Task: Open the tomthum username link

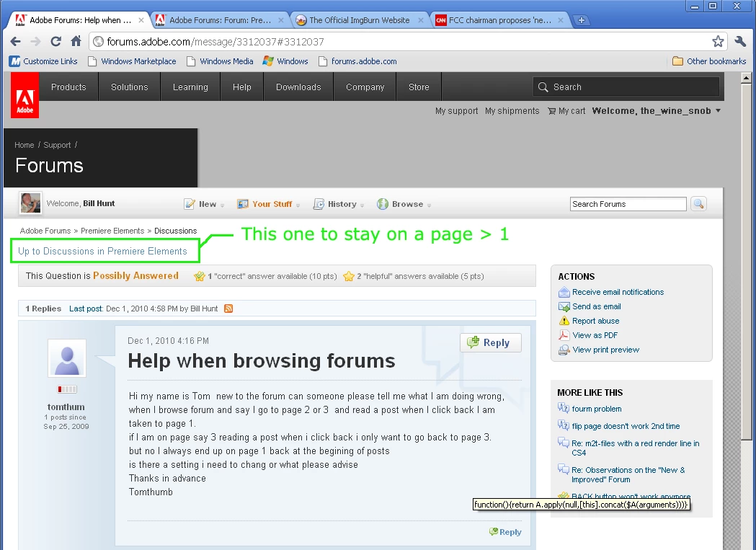Action: [66, 407]
